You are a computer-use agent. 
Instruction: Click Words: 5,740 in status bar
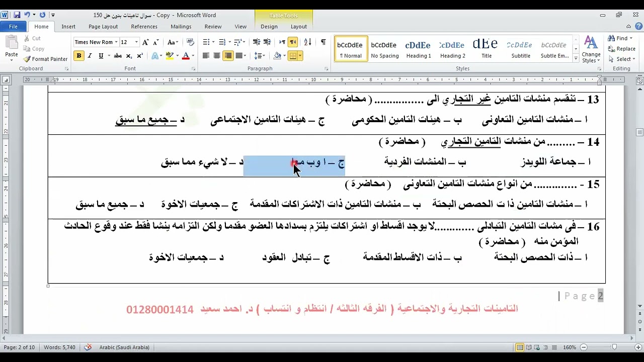59,347
